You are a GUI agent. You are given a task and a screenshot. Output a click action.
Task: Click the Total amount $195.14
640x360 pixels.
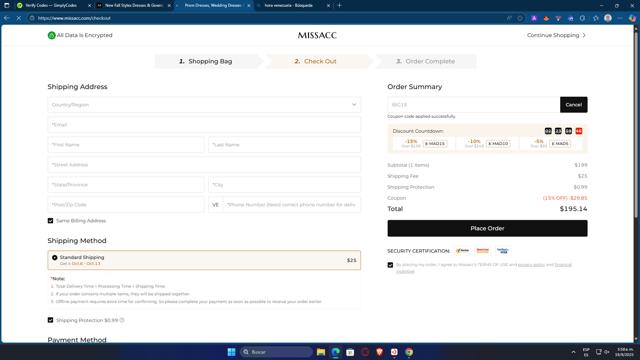click(x=573, y=209)
